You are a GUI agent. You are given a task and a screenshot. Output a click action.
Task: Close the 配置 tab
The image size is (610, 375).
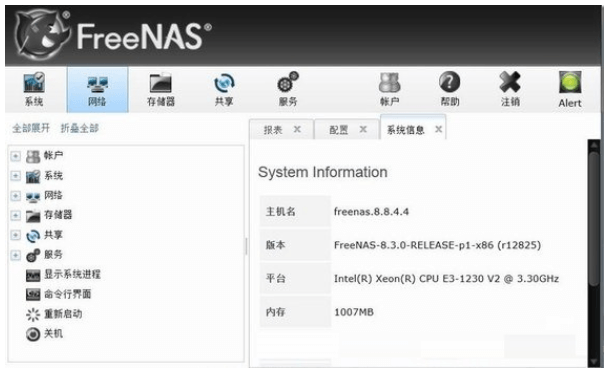[x=363, y=129]
